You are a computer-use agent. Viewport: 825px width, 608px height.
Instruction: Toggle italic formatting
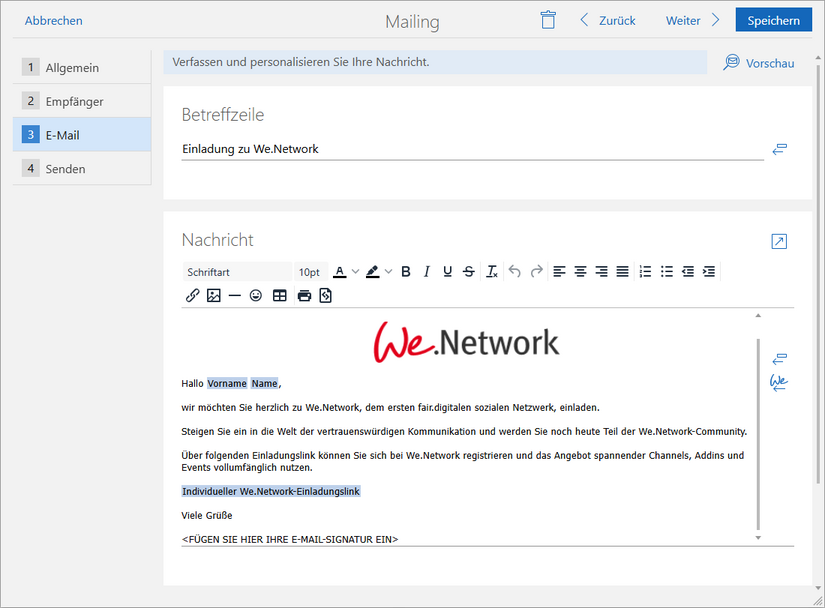[427, 271]
